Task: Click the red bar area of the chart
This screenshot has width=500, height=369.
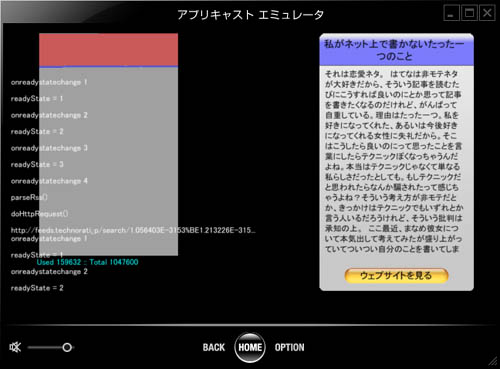Action: tap(109, 50)
